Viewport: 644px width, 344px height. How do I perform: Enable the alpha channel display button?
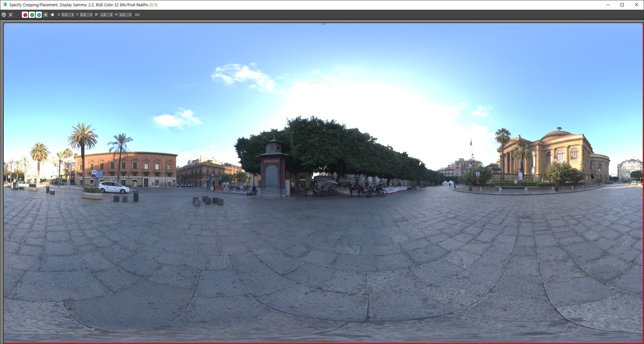click(x=46, y=15)
